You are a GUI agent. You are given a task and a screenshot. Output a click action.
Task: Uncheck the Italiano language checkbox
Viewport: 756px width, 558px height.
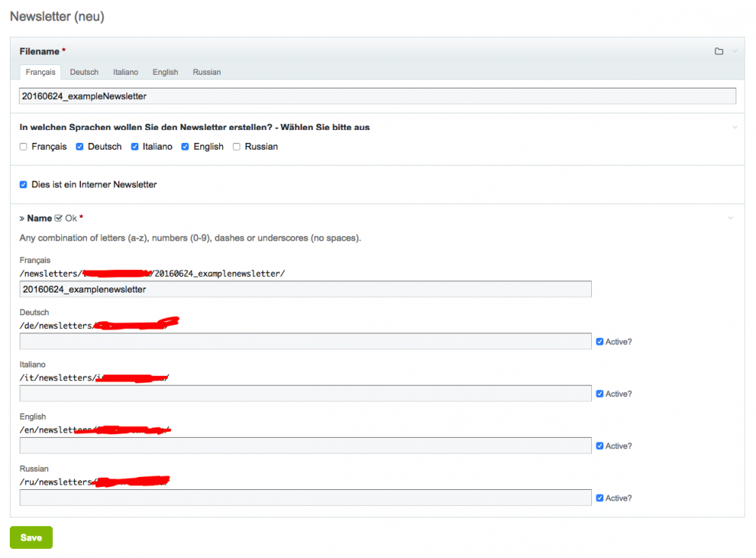tap(135, 147)
